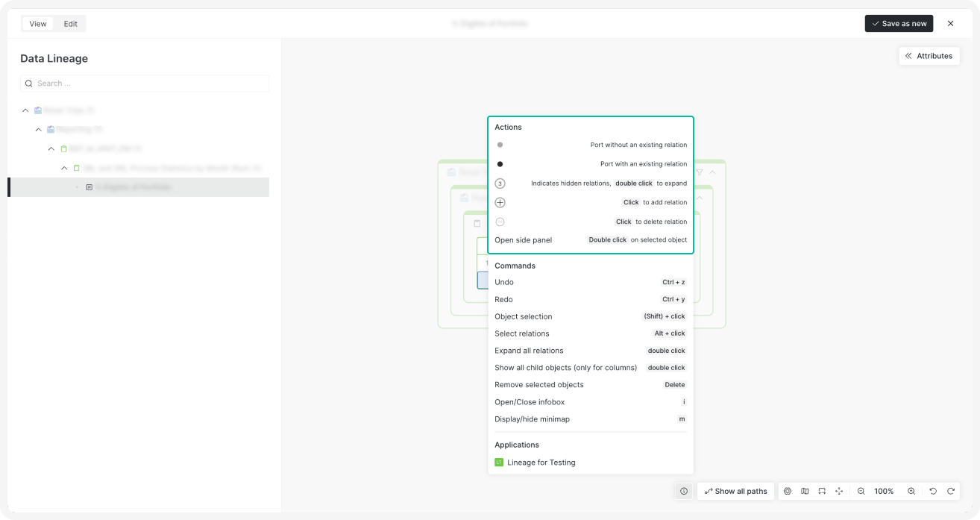Switch to the Edit mode tab
This screenshot has height=520, width=980.
pyautogui.click(x=70, y=24)
